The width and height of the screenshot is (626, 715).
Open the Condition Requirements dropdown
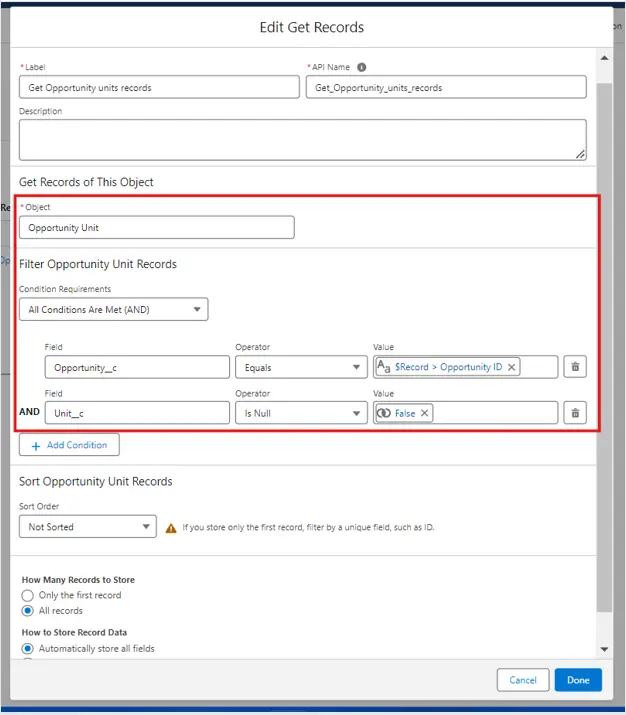113,310
